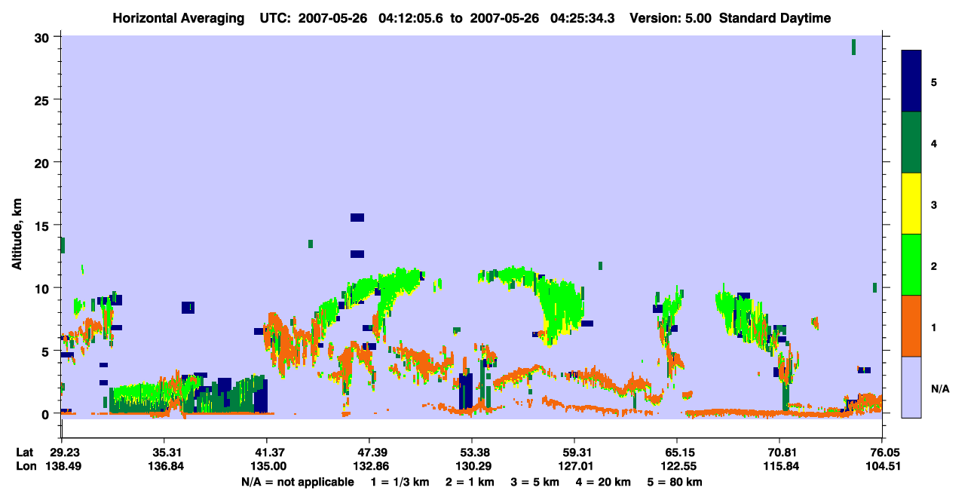Click legend text 'N/A = not applicable'
Screen dimensions: 980x503
point(297,482)
